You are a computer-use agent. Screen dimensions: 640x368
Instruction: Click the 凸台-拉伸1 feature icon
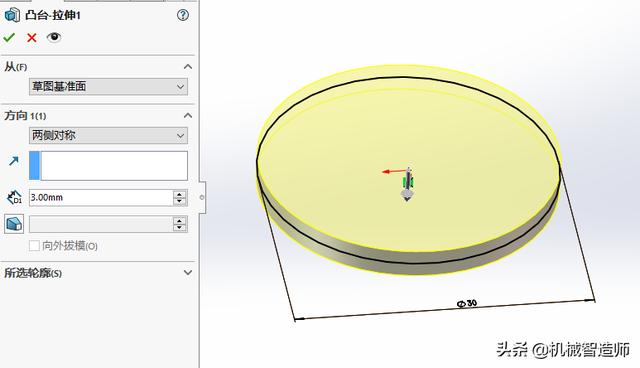coord(12,15)
